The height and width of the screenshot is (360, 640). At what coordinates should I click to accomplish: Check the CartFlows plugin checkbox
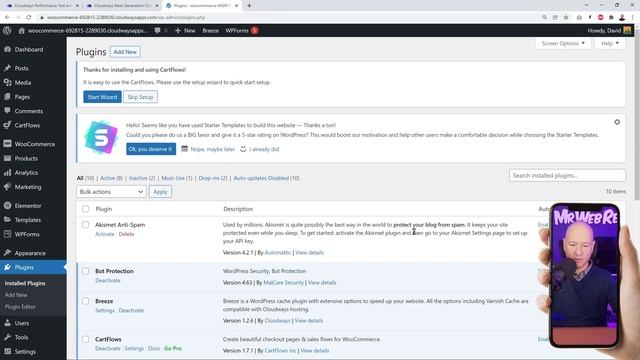(85, 339)
